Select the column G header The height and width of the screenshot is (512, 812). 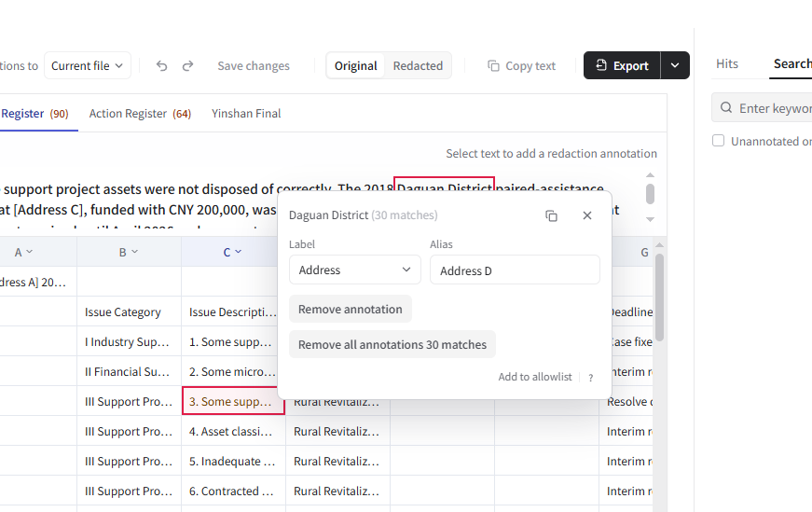(x=633, y=252)
